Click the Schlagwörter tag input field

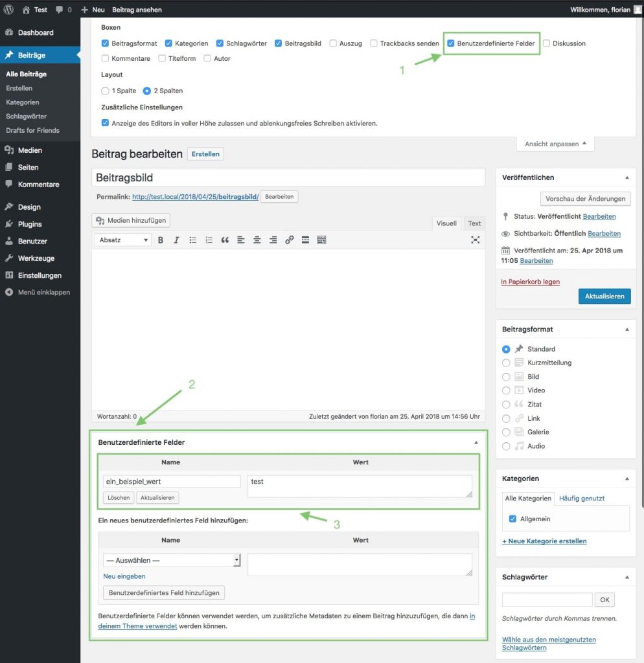pyautogui.click(x=547, y=600)
